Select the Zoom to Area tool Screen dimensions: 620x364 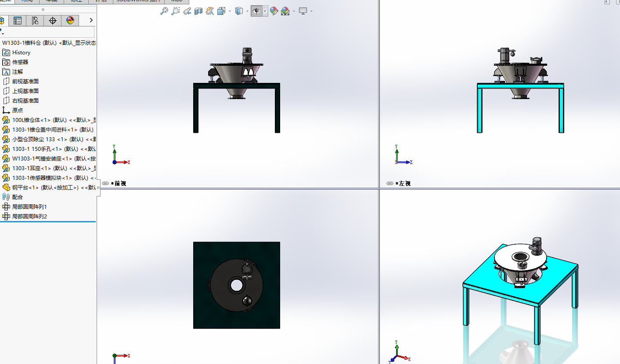(x=175, y=11)
